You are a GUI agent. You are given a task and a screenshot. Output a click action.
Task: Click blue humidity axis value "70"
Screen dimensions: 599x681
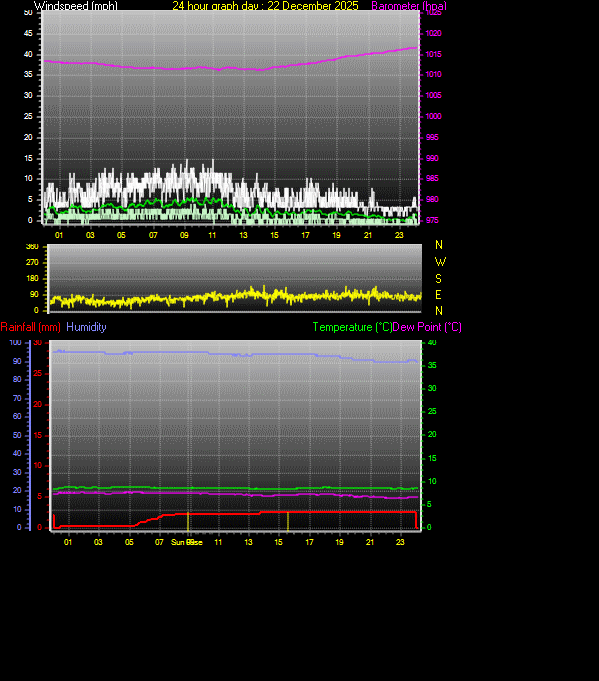point(17,398)
